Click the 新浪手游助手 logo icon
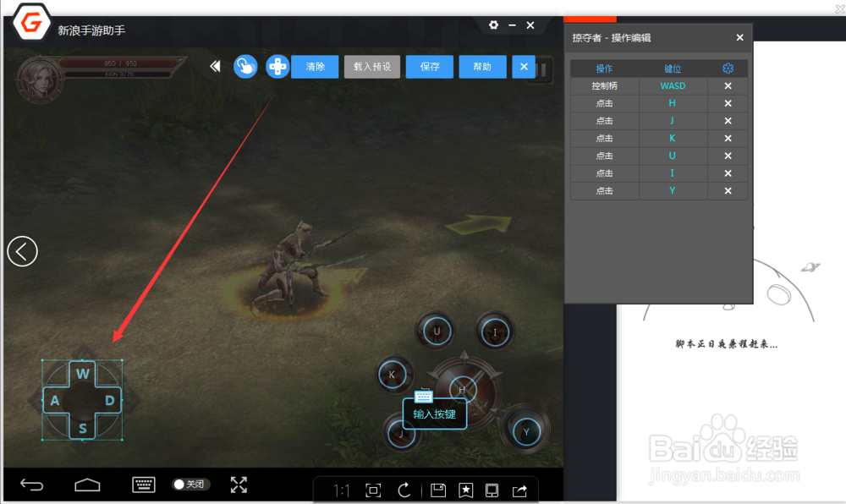This screenshot has height=504, width=846. coord(32,22)
